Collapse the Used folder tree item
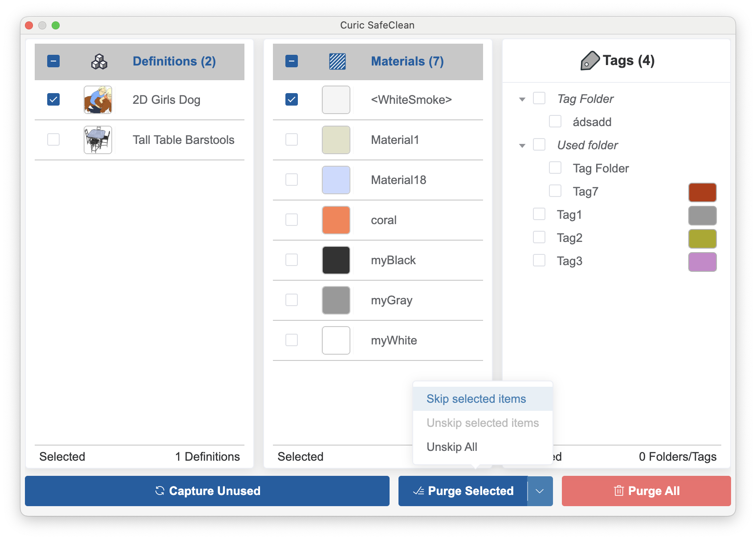The width and height of the screenshot is (756, 540). point(522,145)
